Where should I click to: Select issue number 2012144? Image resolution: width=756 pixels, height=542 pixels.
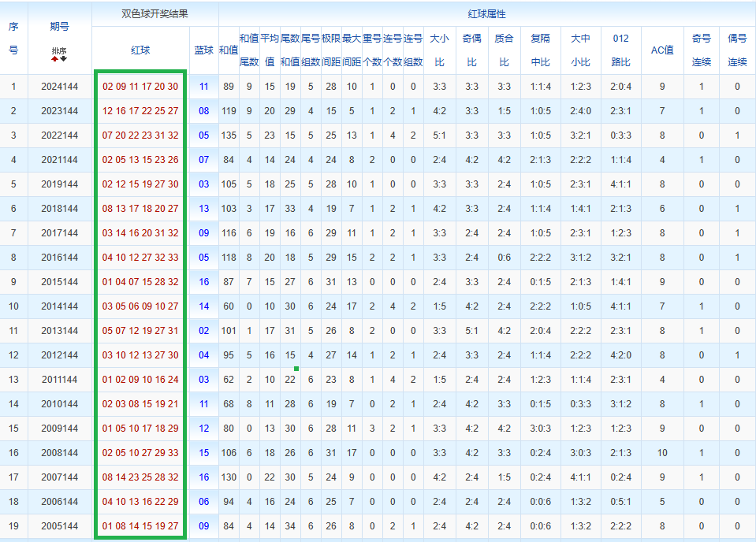coord(59,355)
